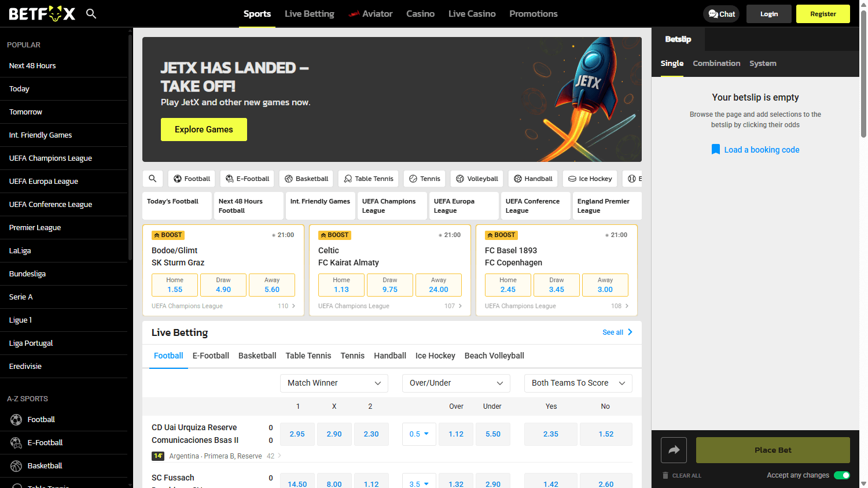
Task: Expand the 0.5 Over/Under line selector
Action: 419,434
